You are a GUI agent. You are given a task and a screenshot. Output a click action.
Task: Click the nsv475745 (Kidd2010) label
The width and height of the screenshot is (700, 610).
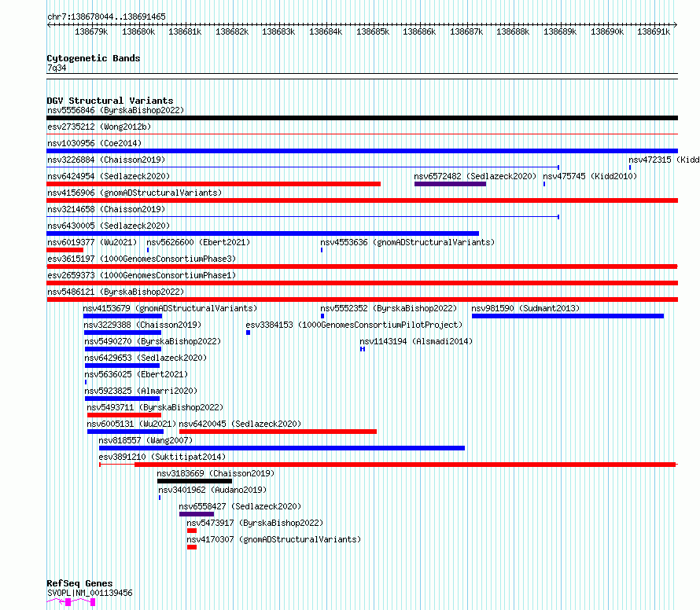coord(590,176)
